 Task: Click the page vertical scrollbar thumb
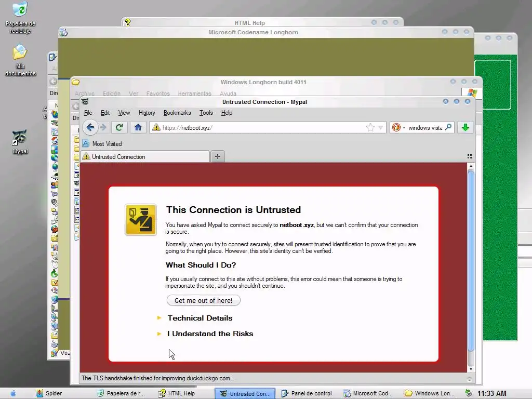(x=471, y=261)
